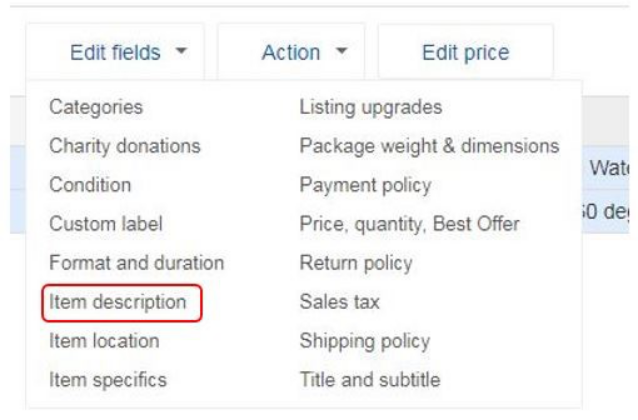
Task: Open Format and duration option
Action: tap(136, 263)
